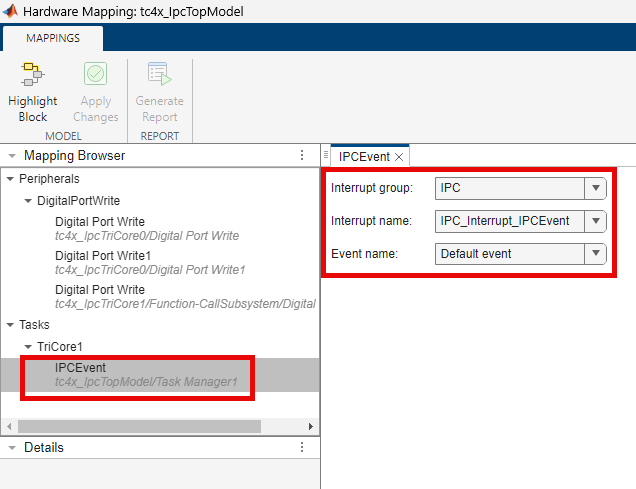Collapse the TriCore1 tree node

[x=28, y=347]
